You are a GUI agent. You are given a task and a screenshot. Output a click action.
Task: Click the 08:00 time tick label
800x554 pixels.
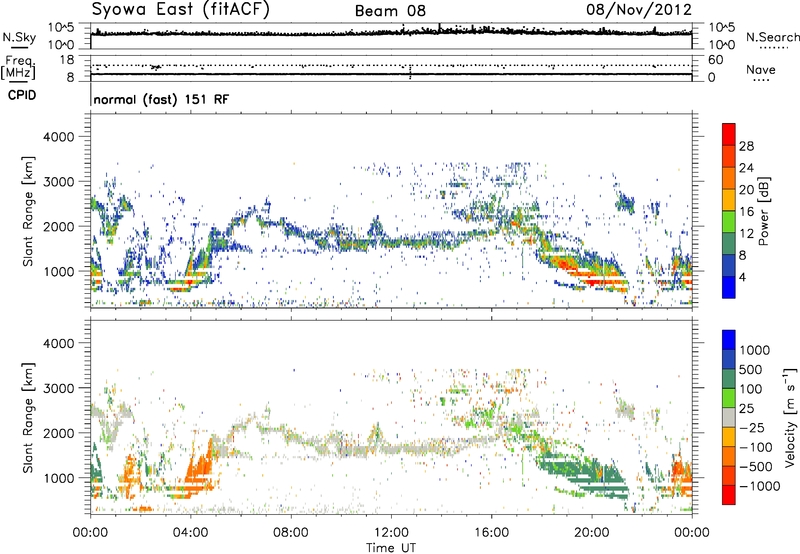point(291,533)
